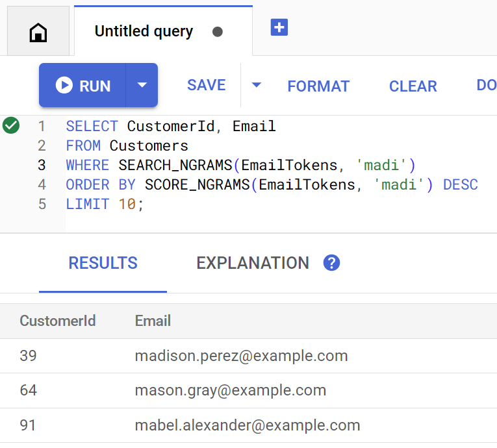Open the Results tab
Screen dimensions: 497x448
103,263
